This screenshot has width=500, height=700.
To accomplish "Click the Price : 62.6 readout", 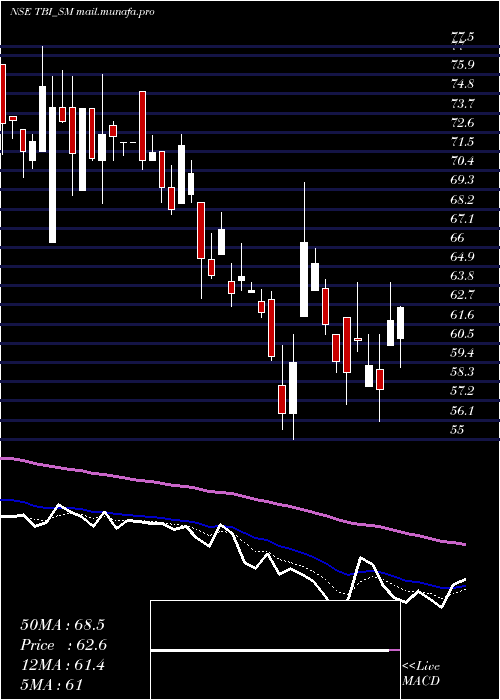I will coord(64,645).
